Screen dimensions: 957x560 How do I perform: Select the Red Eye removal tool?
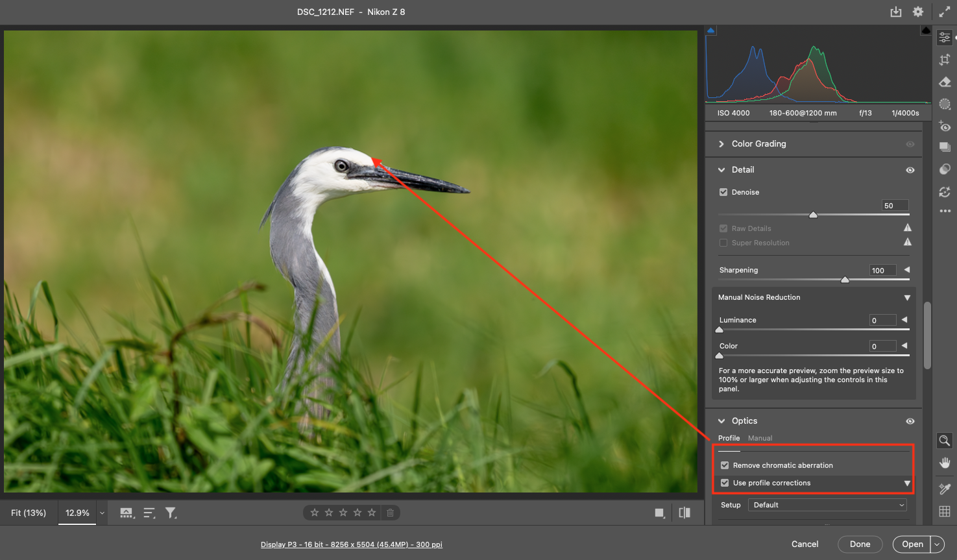pyautogui.click(x=945, y=126)
